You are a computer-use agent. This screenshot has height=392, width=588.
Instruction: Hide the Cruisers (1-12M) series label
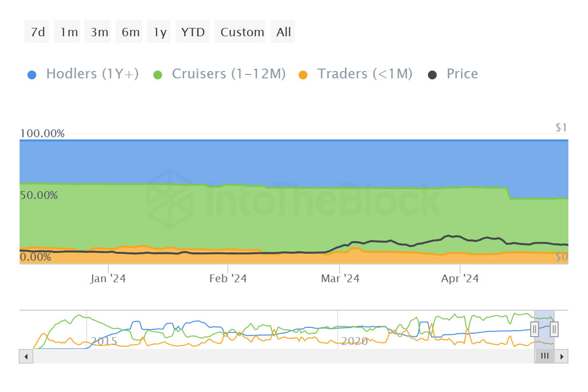(x=228, y=74)
